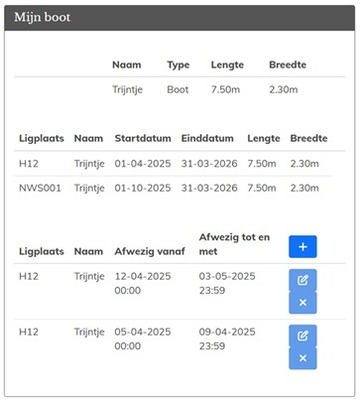
Task: Select boat width 2.30m in top table
Action: (283, 90)
